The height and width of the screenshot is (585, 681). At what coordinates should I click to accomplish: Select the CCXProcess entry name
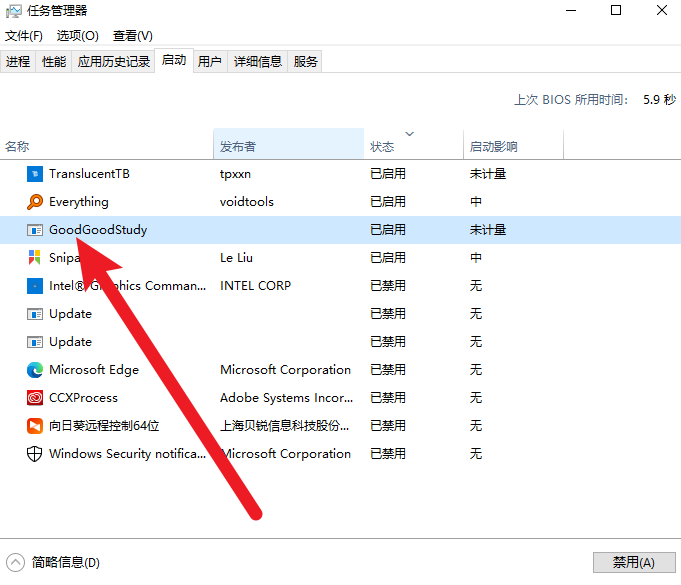pyautogui.click(x=83, y=398)
